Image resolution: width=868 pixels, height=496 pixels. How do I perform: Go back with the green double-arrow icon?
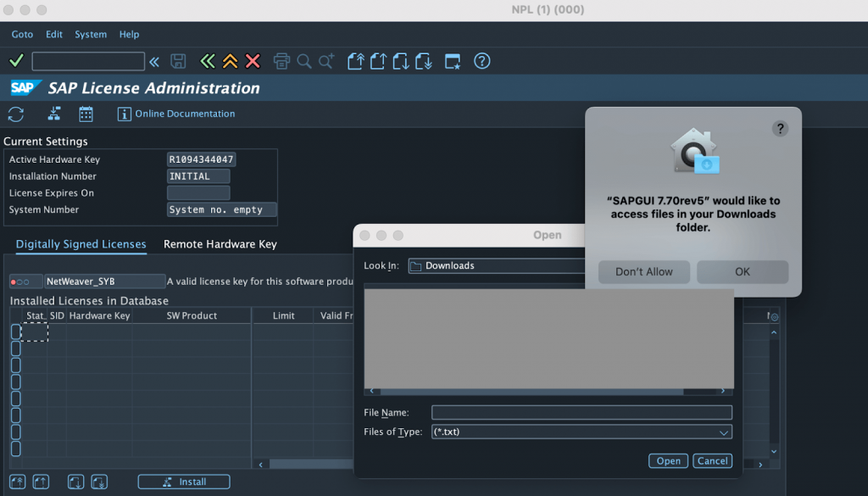coord(208,61)
